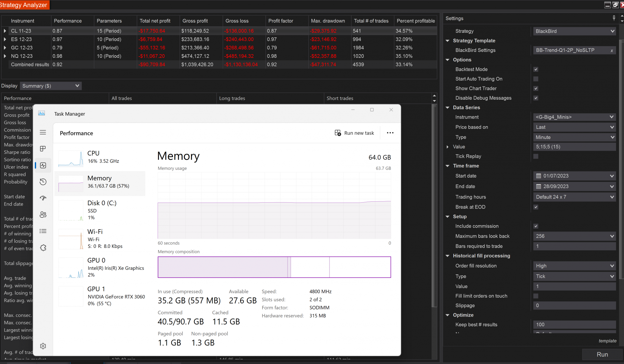
Task: Click the Bars required to trade field
Action: pos(574,246)
